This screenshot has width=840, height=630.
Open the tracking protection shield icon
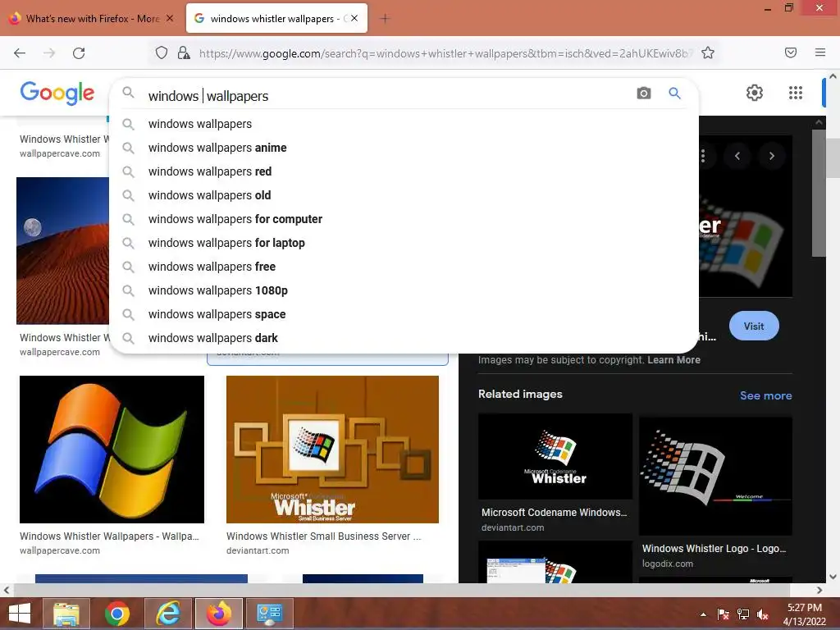point(162,52)
